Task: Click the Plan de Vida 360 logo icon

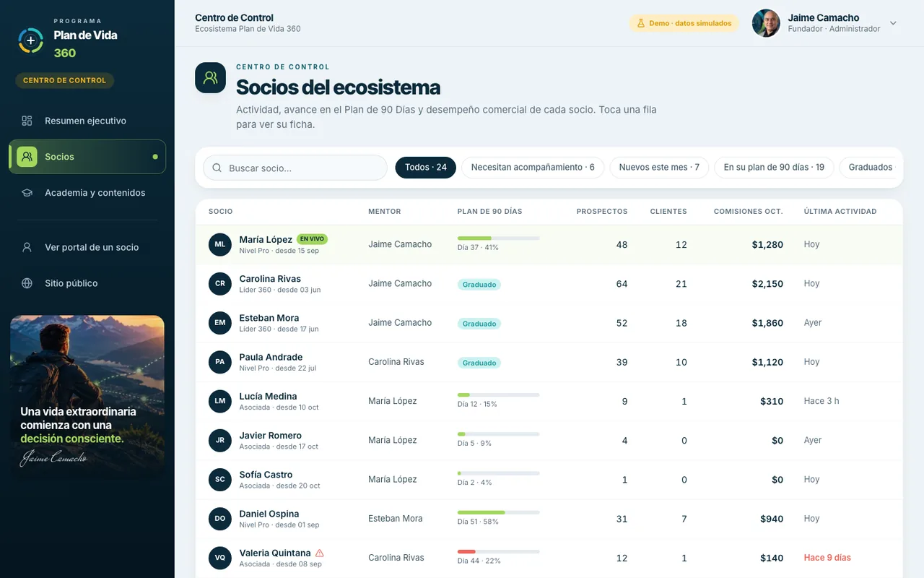Action: [30, 40]
